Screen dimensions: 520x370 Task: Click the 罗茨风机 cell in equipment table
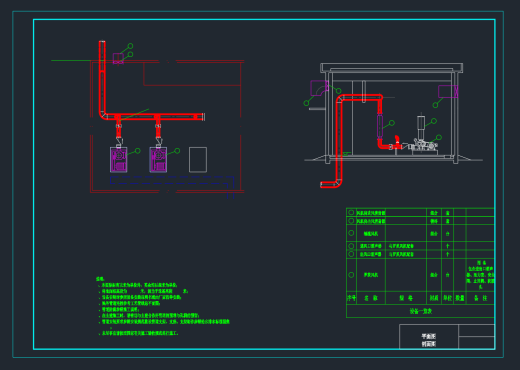click(x=371, y=275)
